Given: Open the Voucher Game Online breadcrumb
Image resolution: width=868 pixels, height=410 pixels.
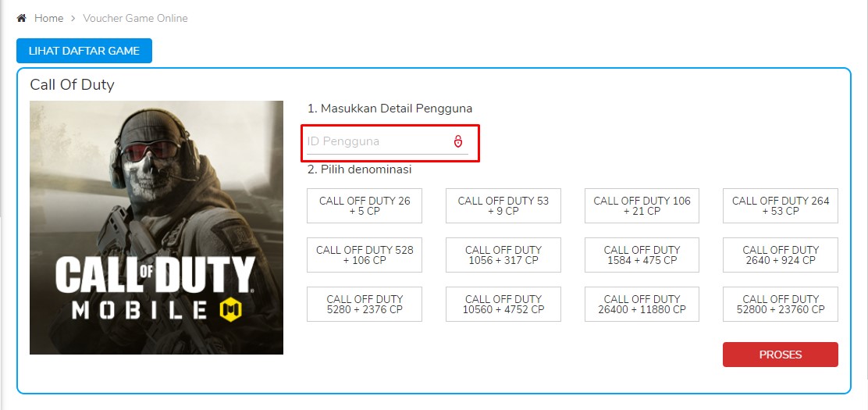Looking at the screenshot, I should (135, 18).
